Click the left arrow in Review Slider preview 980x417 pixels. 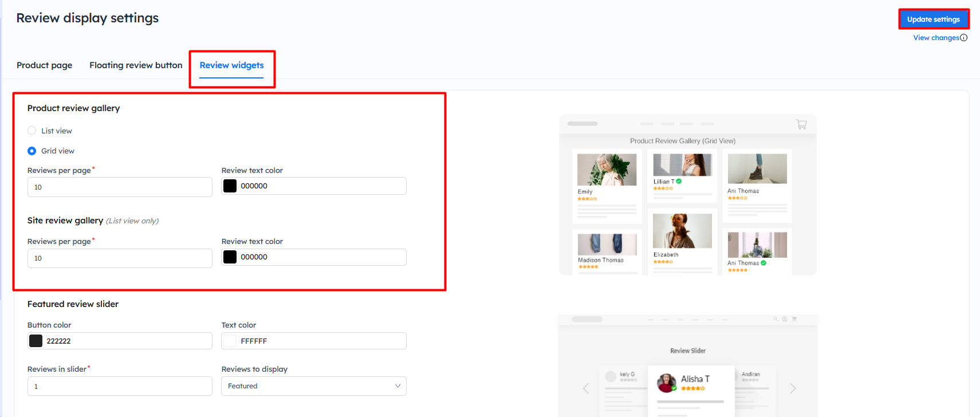(x=586, y=388)
